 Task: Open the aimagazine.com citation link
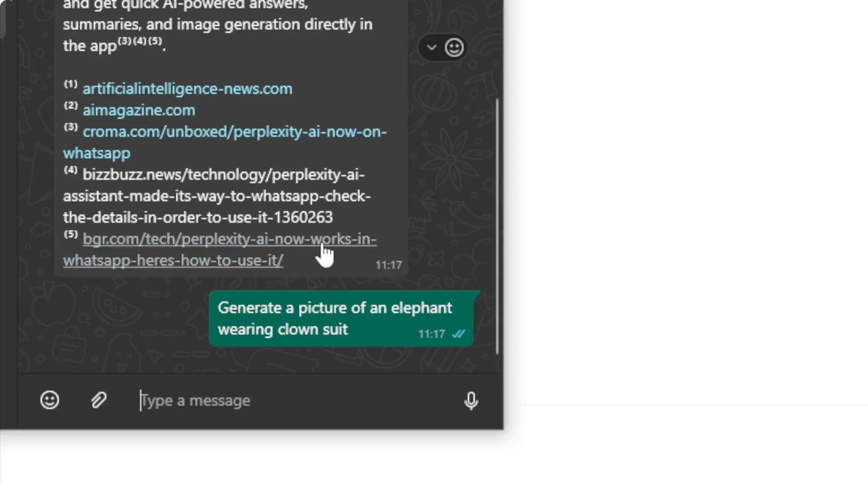[138, 110]
